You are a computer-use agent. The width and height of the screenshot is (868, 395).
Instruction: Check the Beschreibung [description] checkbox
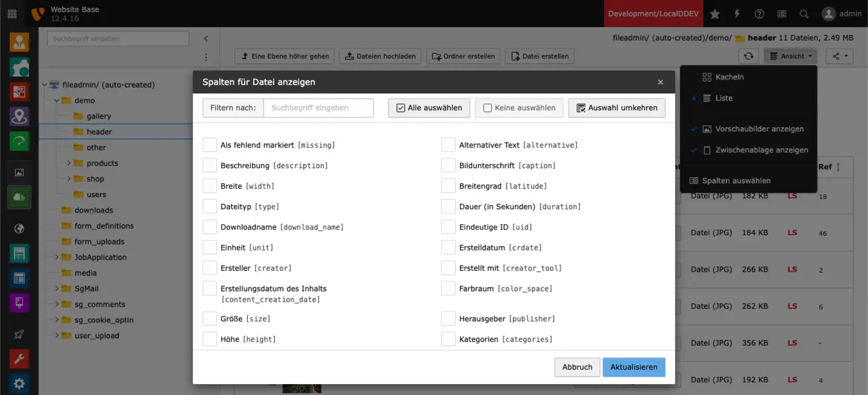[210, 165]
